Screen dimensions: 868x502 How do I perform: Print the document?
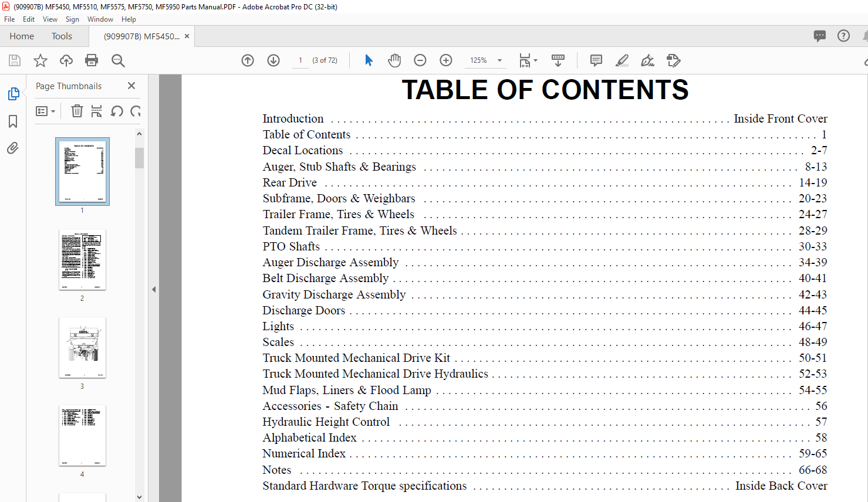[x=92, y=60]
